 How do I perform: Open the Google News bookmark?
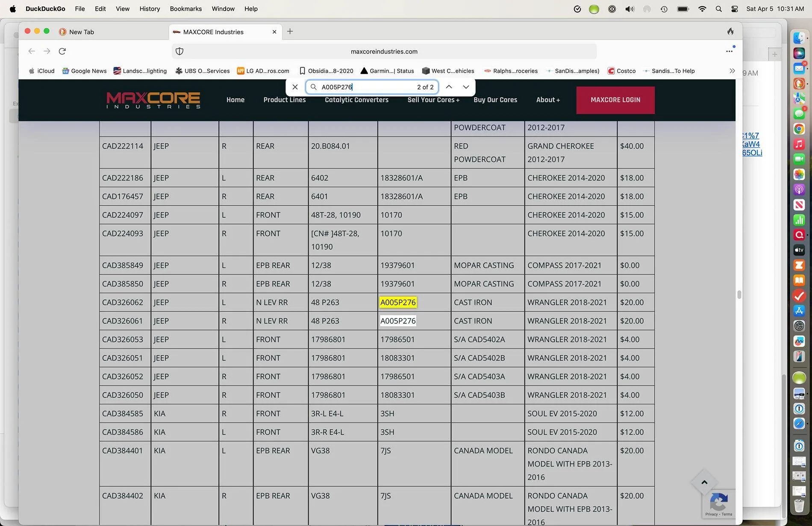[x=84, y=71]
